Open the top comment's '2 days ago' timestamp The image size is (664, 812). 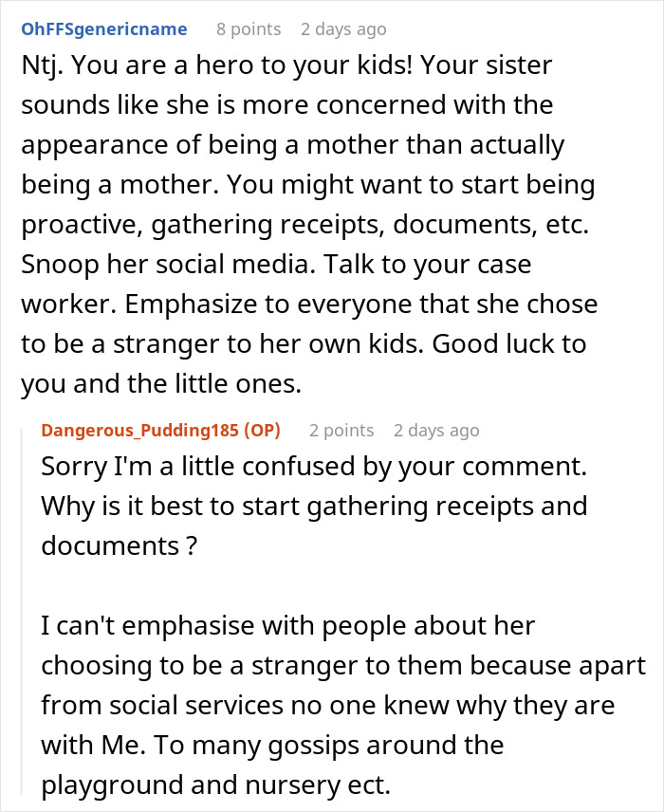tap(343, 29)
